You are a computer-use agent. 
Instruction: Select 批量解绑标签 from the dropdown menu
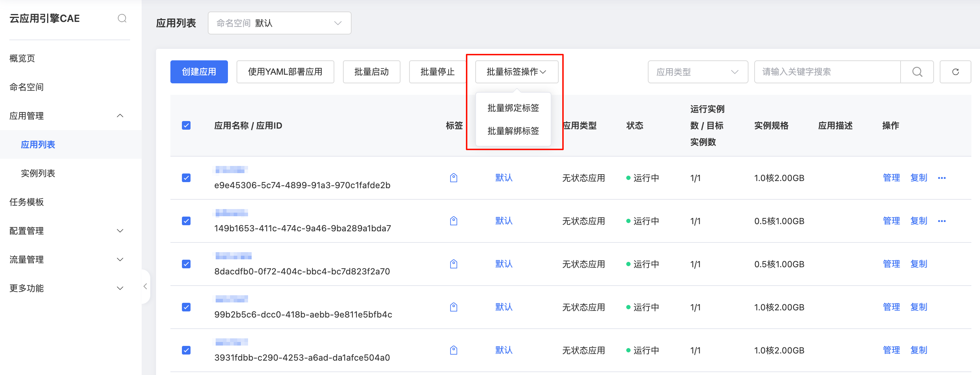(513, 131)
